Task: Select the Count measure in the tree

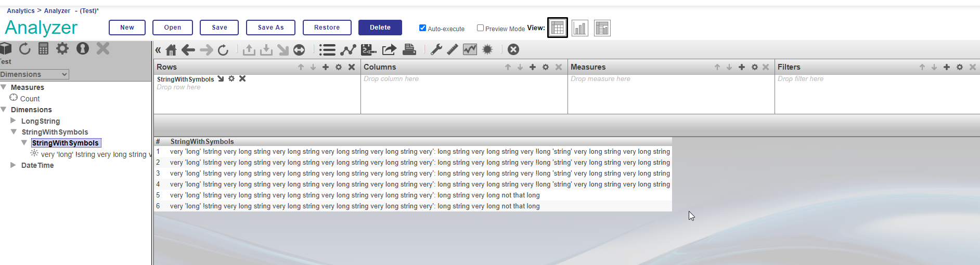Action: tap(30, 99)
